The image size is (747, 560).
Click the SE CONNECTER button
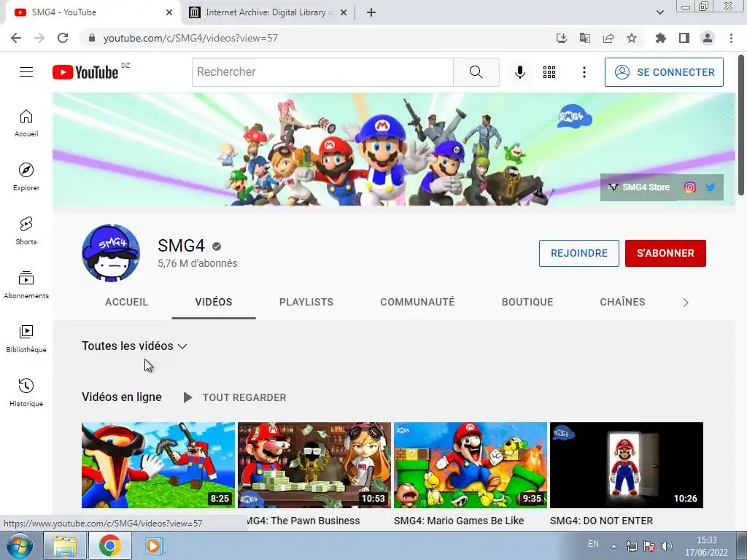pos(664,72)
